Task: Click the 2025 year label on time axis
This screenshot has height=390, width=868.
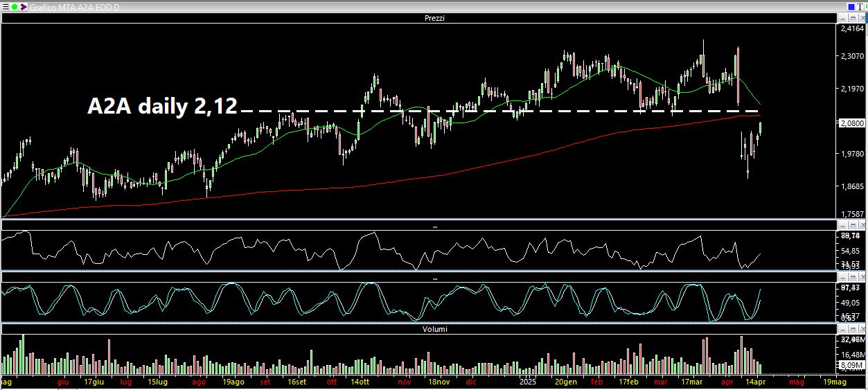Action: [x=527, y=382]
